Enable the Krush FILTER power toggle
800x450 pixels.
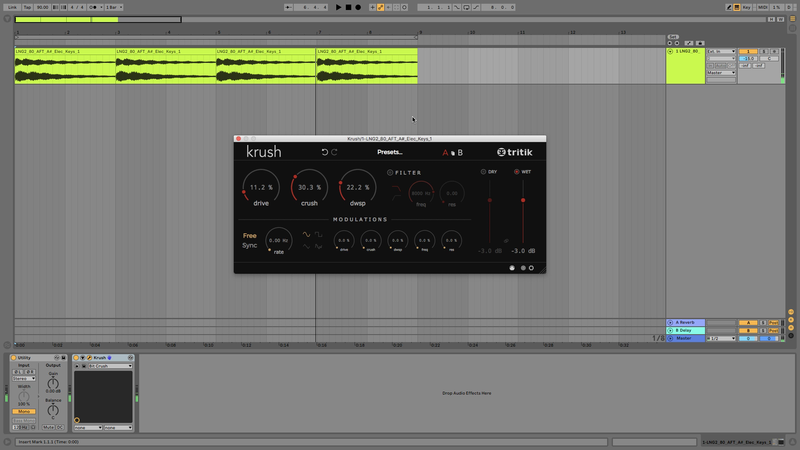pyautogui.click(x=390, y=172)
